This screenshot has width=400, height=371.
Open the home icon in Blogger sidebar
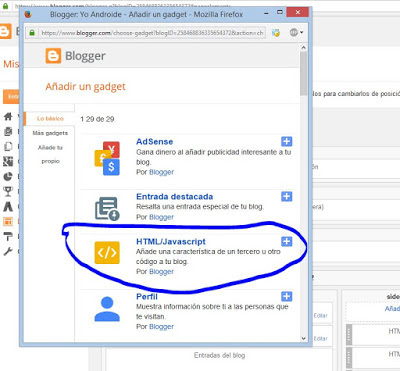click(x=8, y=116)
